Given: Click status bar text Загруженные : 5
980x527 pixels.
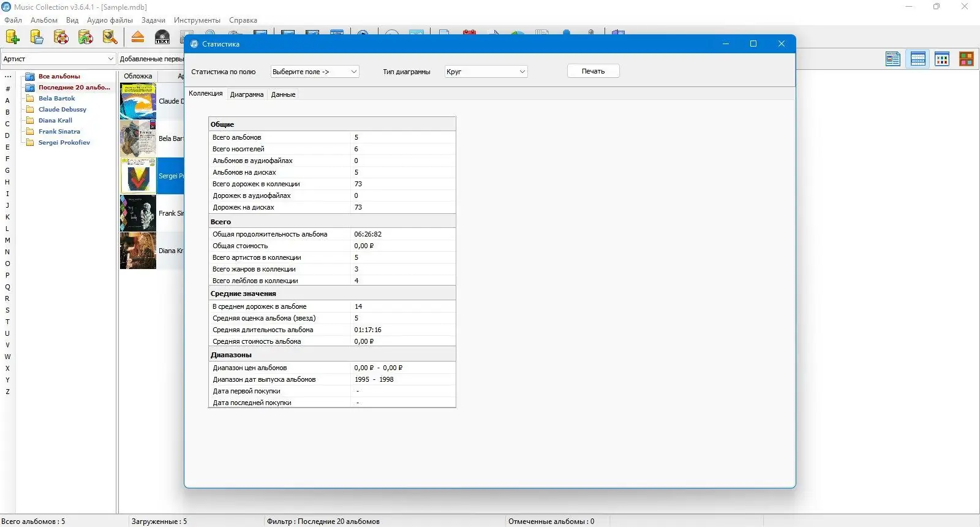Looking at the screenshot, I should (x=159, y=521).
